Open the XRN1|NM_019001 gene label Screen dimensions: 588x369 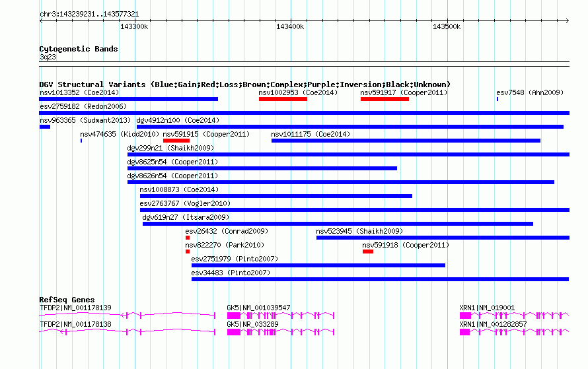click(x=487, y=308)
